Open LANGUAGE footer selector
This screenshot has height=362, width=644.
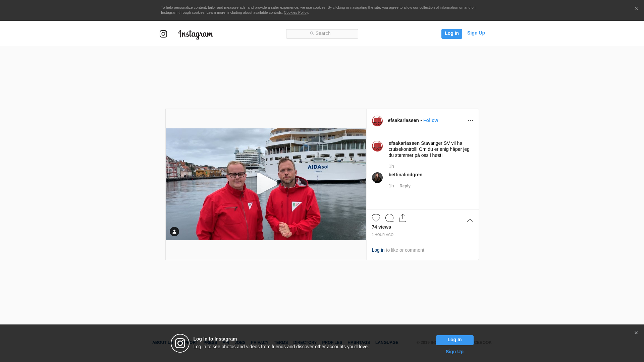pyautogui.click(x=387, y=343)
